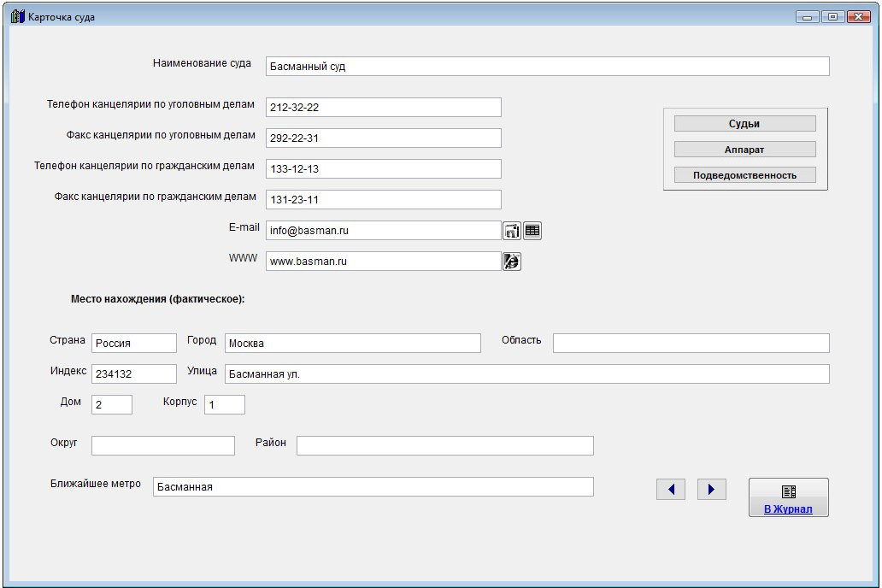Click the Телефон канцелярии по уголовным делам label
The height and width of the screenshot is (588, 882).
point(150,104)
